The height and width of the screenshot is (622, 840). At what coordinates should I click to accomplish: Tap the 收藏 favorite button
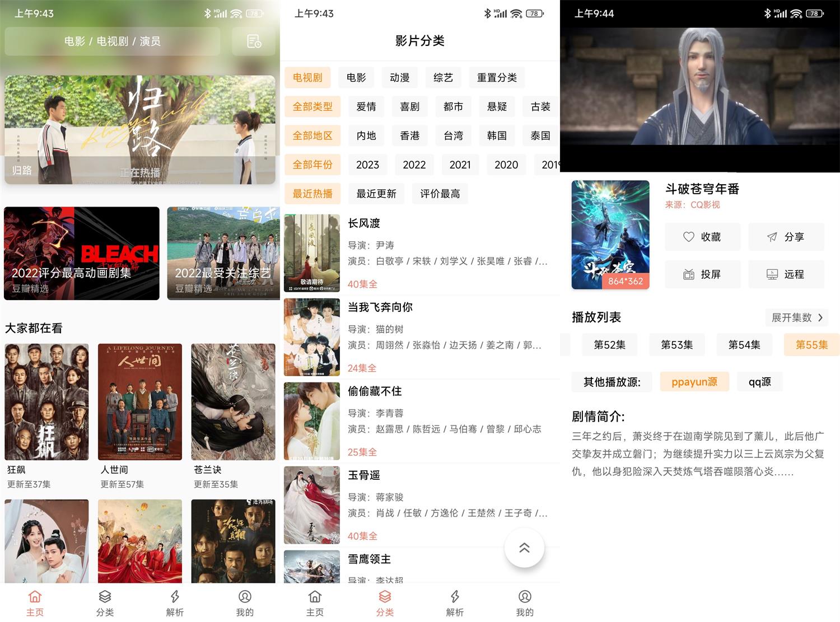point(703,236)
